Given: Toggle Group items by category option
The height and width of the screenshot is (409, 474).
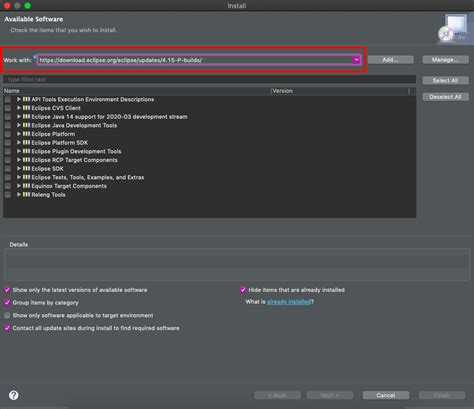Looking at the screenshot, I should (x=7, y=303).
